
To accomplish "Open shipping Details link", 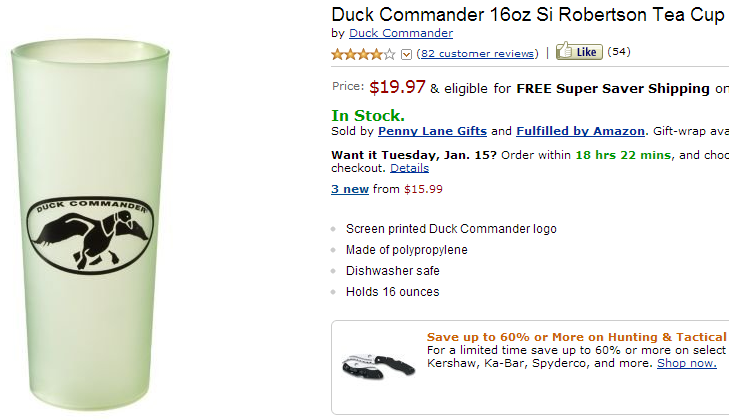I will (409, 168).
